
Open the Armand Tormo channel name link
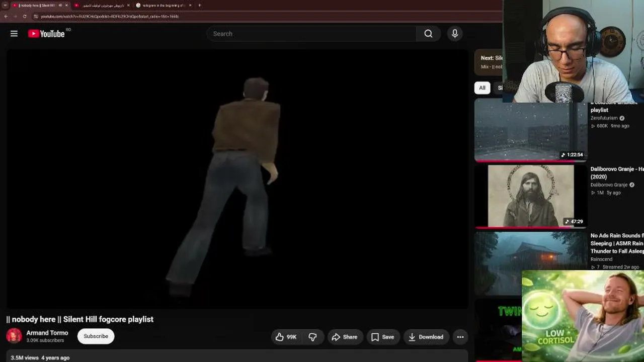click(x=47, y=333)
